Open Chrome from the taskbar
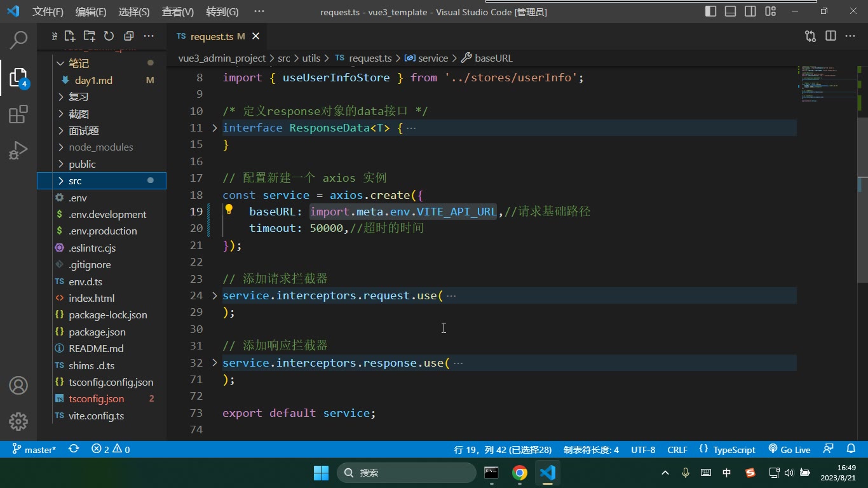The height and width of the screenshot is (488, 868). [520, 473]
